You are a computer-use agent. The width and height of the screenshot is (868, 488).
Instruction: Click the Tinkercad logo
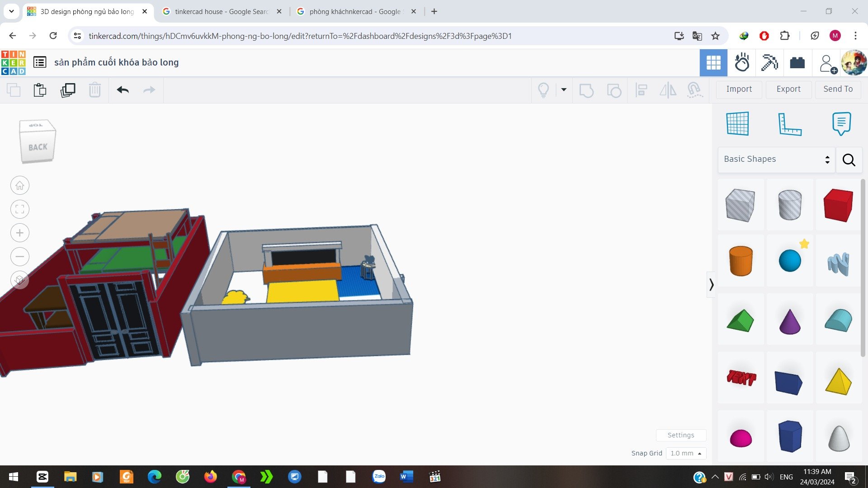[14, 62]
